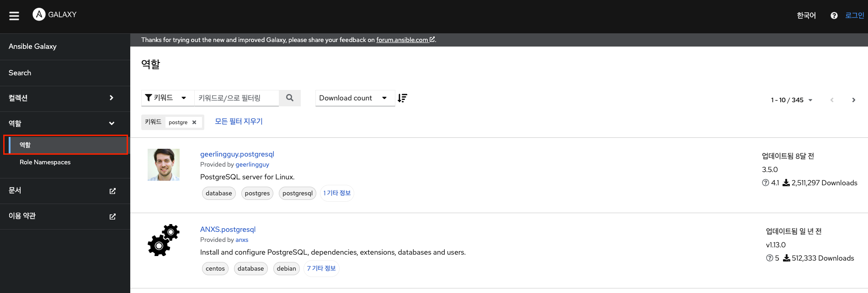Open the Download count sort dropdown
The image size is (868, 293).
coord(355,98)
